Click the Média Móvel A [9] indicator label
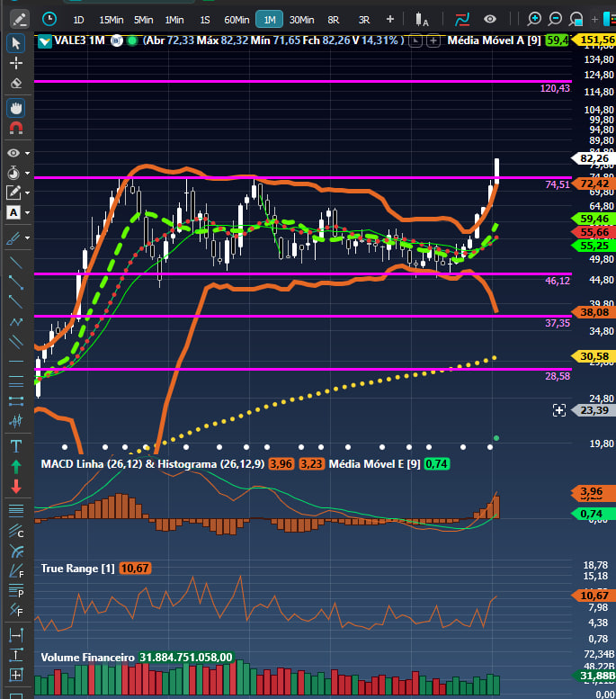 494,40
